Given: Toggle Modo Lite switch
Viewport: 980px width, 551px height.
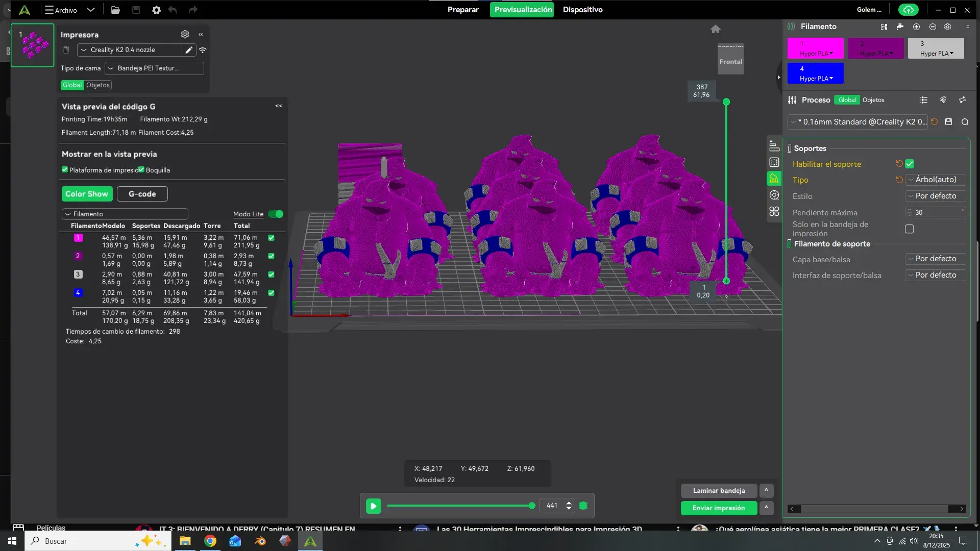Looking at the screenshot, I should 276,214.
